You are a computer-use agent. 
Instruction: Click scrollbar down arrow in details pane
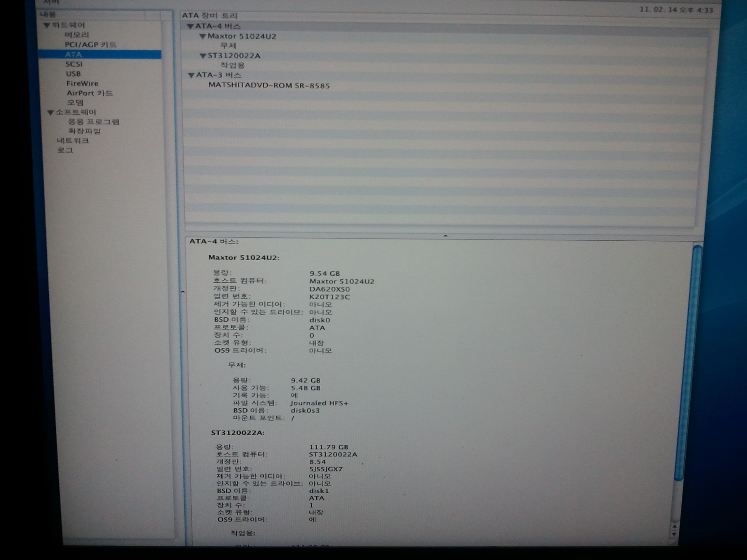pos(674,534)
